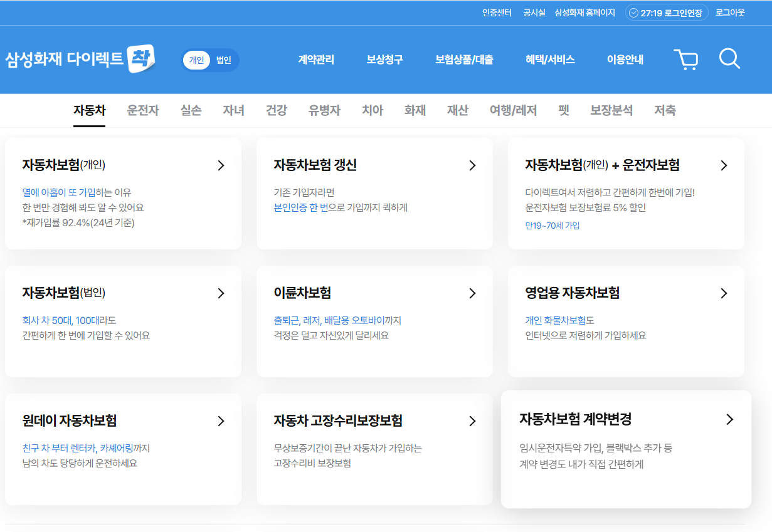Open 자동차보험(개인) + 운전자보험 arrow
Viewport: 772px width, 532px height.
tap(724, 165)
